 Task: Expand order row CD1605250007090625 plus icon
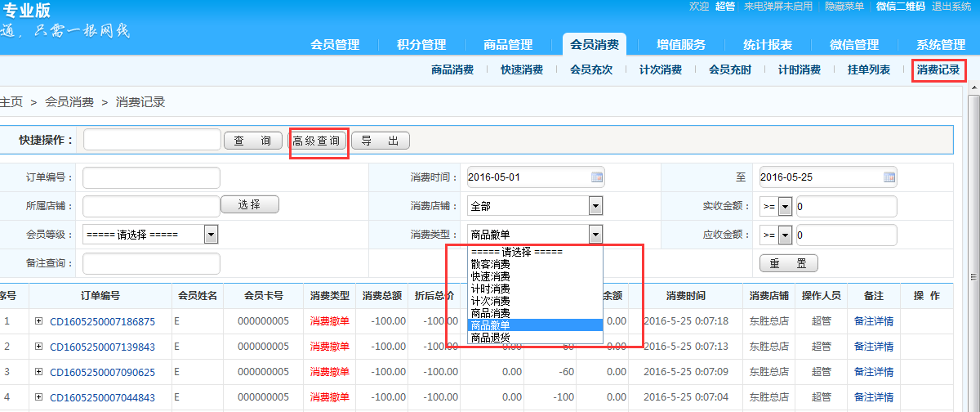38,372
